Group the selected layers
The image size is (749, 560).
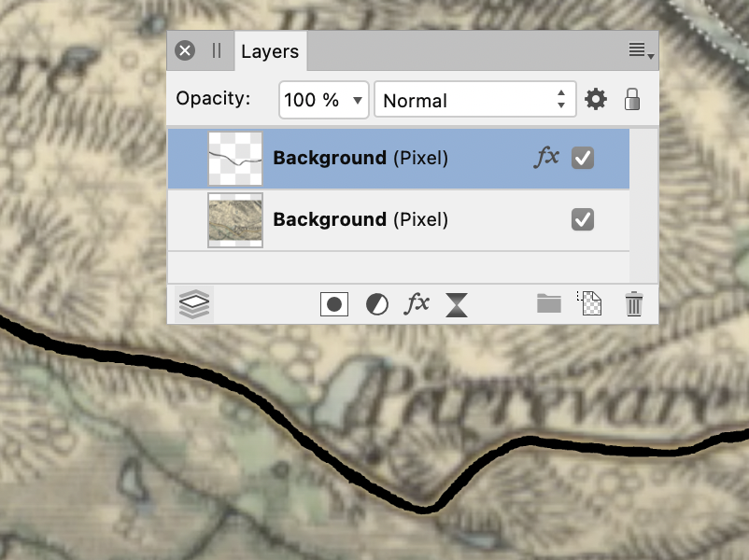[x=549, y=303]
